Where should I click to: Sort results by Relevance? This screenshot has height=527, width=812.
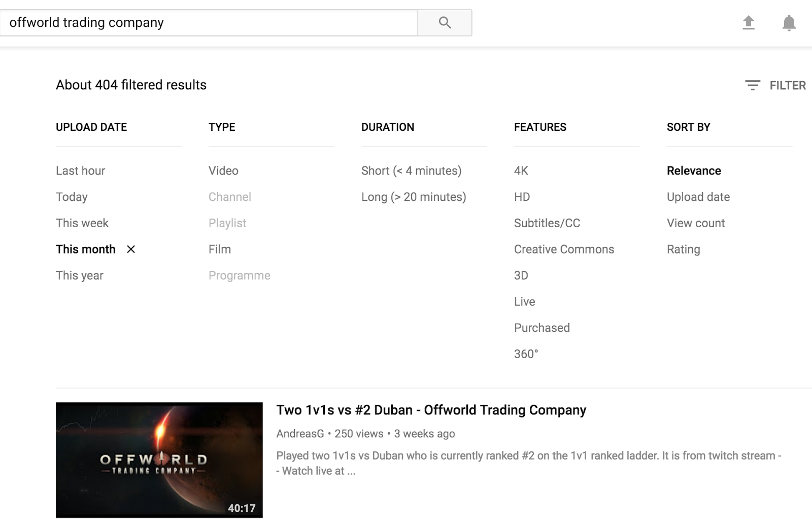click(x=694, y=171)
